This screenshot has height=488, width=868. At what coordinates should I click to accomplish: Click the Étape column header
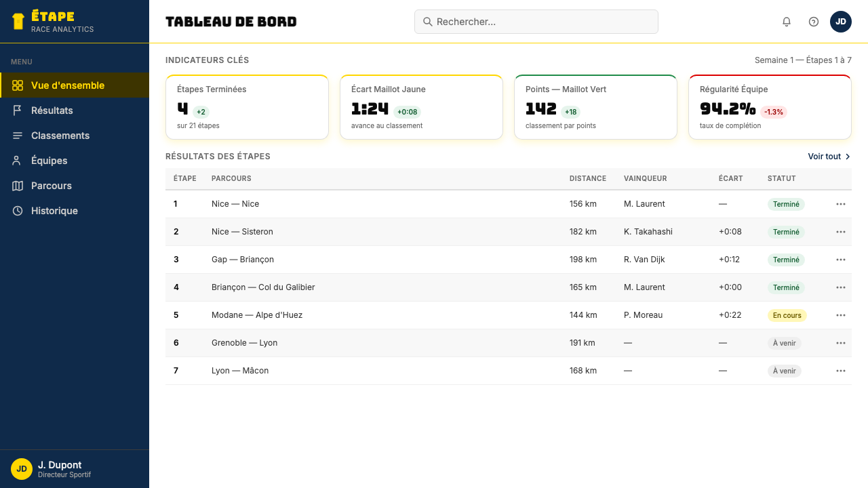tap(185, 179)
